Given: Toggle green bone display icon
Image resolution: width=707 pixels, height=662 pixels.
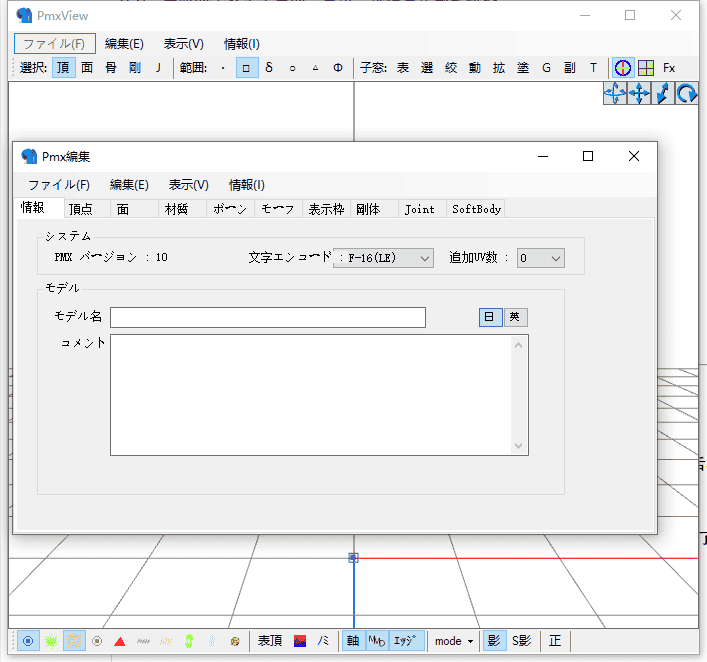Looking at the screenshot, I should tap(188, 641).
